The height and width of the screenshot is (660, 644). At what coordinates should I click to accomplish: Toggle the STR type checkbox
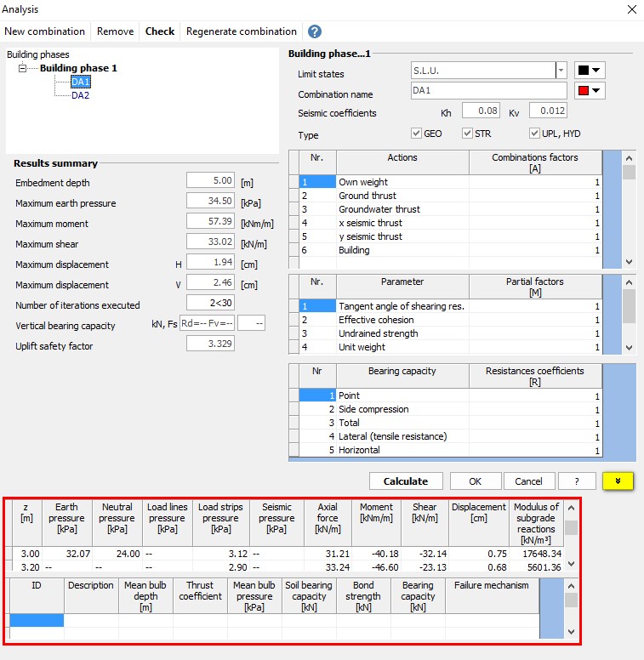pos(467,134)
